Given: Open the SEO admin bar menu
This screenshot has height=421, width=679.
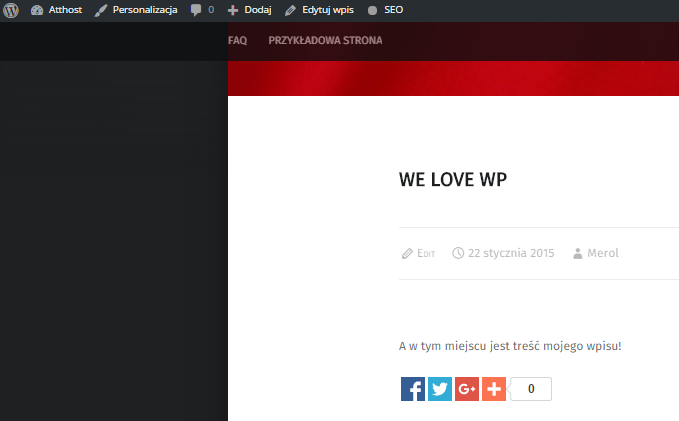Looking at the screenshot, I should [394, 10].
